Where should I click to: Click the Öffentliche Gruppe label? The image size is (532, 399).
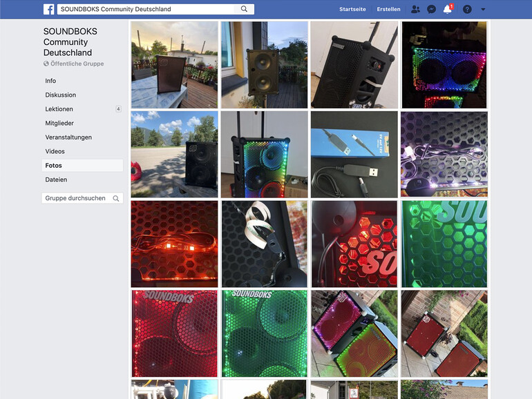click(x=77, y=64)
